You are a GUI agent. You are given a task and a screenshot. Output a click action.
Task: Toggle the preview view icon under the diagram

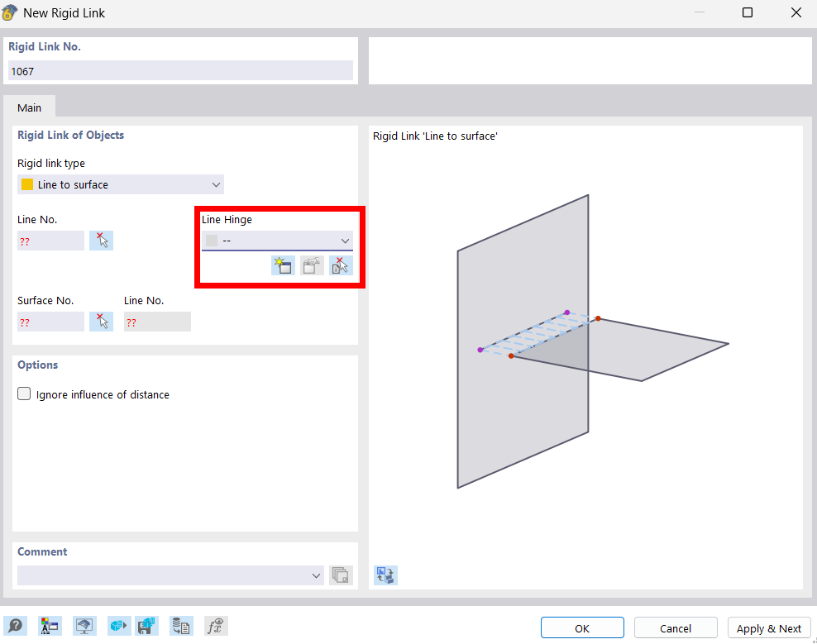385,575
